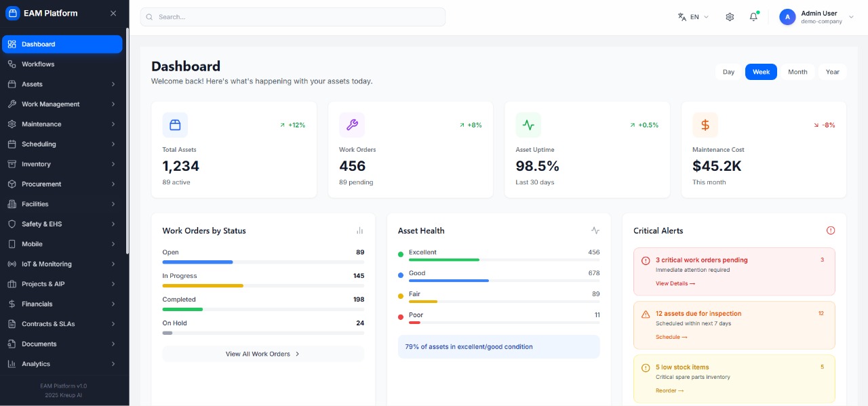
Task: Click the Total Assets box icon
Action: click(x=175, y=125)
